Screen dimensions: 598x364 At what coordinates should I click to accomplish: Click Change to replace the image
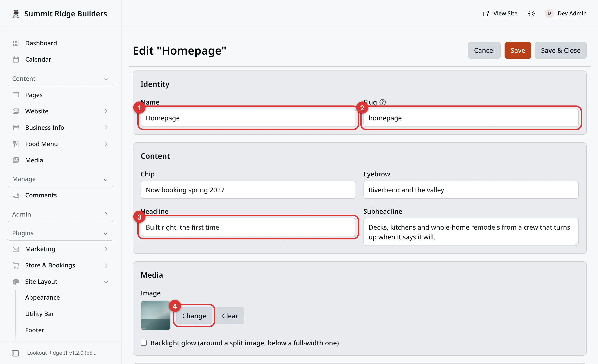click(194, 315)
